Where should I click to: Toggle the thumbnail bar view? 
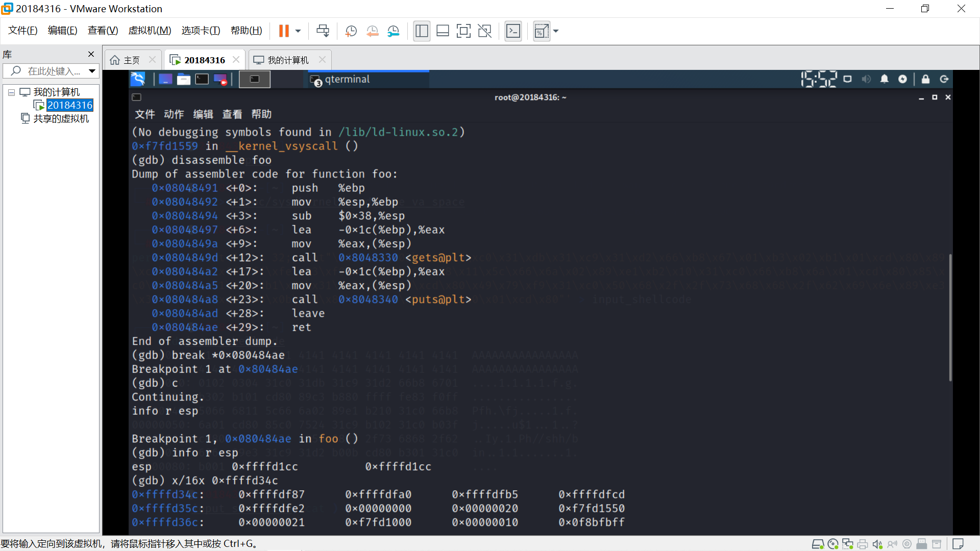coord(443,31)
